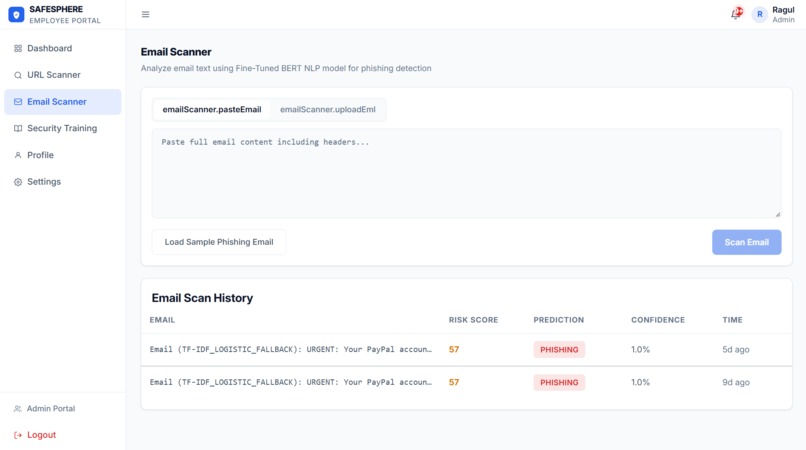The image size is (806, 450).
Task: Select risk score 57 in 5d ago row
Action: pos(454,350)
